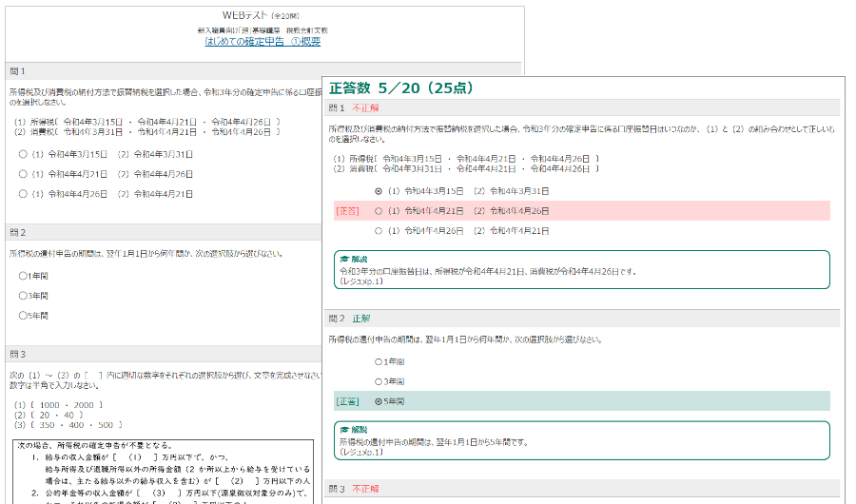The height and width of the screenshot is (504, 856).
Task: Choose 4月26日/4月21日 radio in results 問1
Action: click(379, 231)
